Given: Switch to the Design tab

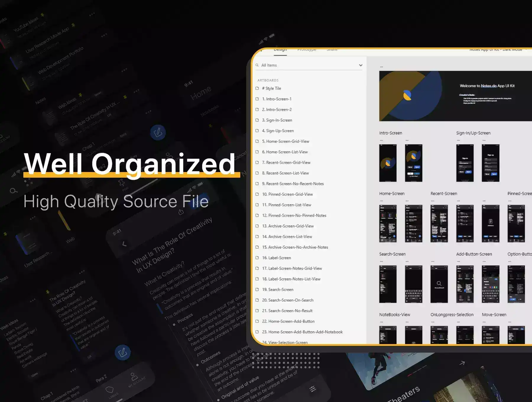Looking at the screenshot, I should coord(280,50).
